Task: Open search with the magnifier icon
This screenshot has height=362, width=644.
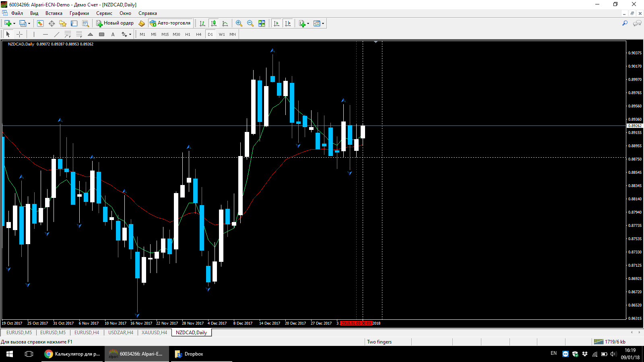Action: point(625,23)
